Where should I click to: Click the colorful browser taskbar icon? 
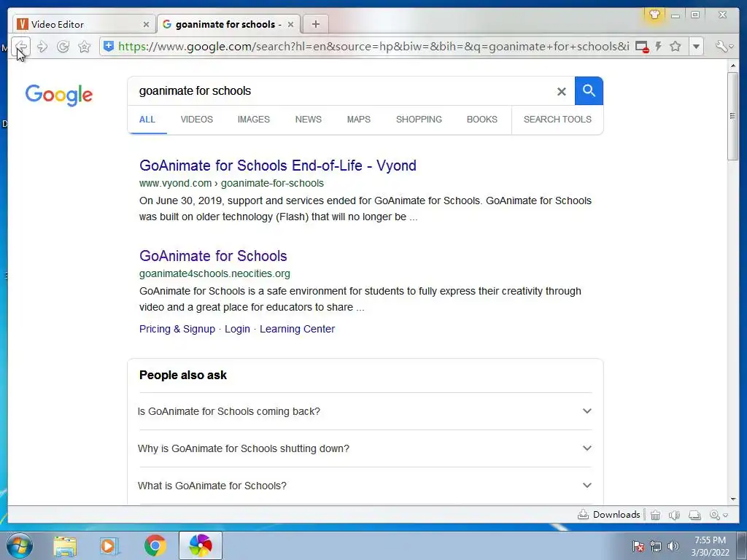point(201,545)
